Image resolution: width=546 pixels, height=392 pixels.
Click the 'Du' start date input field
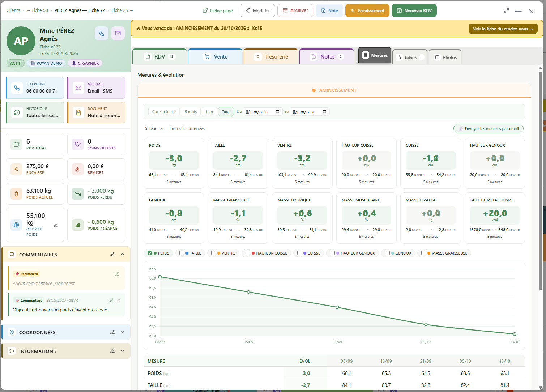(263, 112)
